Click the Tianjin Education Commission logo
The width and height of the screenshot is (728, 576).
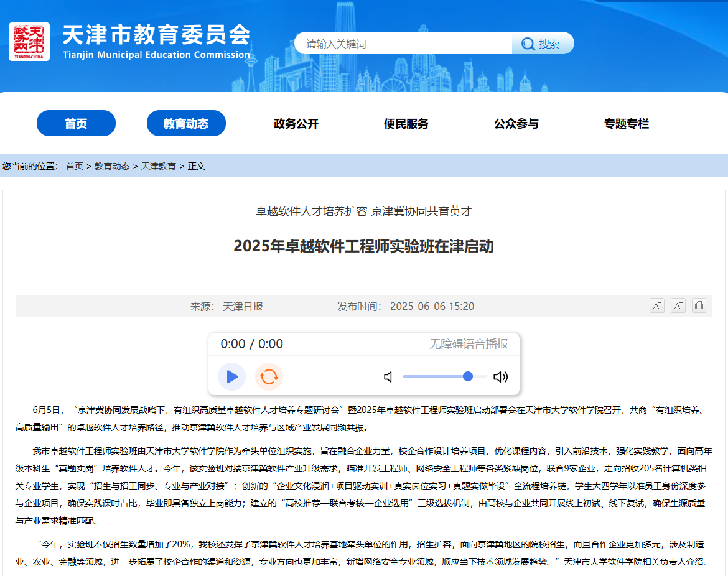pyautogui.click(x=29, y=42)
